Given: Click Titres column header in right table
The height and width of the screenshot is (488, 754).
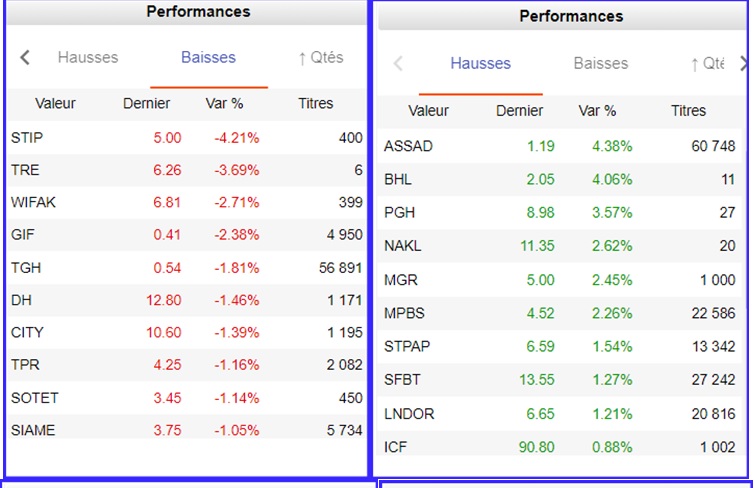Looking at the screenshot, I should point(688,111).
